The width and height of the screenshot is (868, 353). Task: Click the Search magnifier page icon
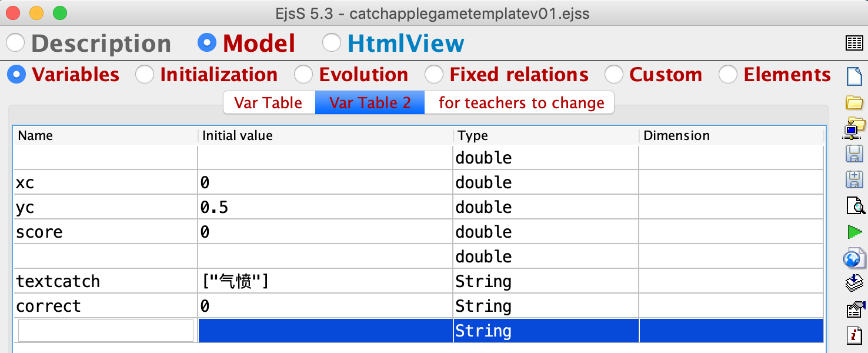(854, 205)
